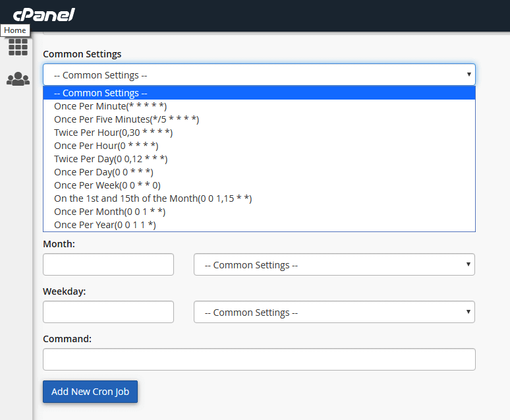Viewport: 510px width, 420px height.
Task: Click the cPanel logo
Action: point(44,15)
